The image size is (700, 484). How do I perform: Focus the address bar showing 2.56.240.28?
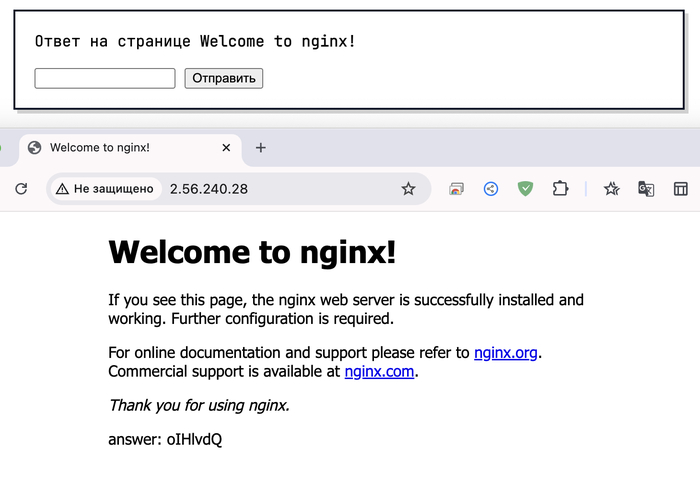tap(280, 188)
